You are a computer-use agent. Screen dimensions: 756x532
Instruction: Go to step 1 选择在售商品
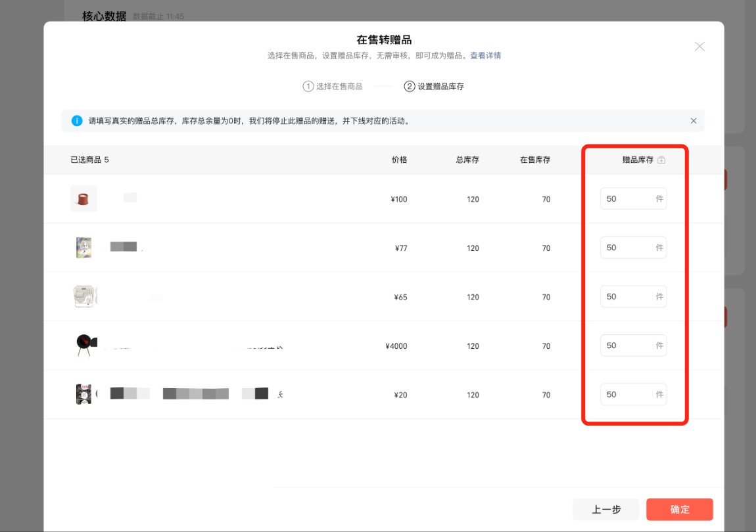coord(333,86)
